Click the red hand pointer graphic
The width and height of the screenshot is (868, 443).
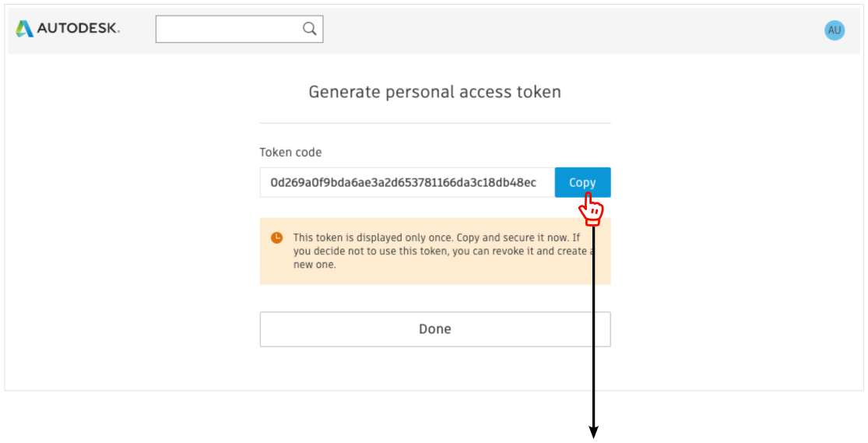click(592, 209)
